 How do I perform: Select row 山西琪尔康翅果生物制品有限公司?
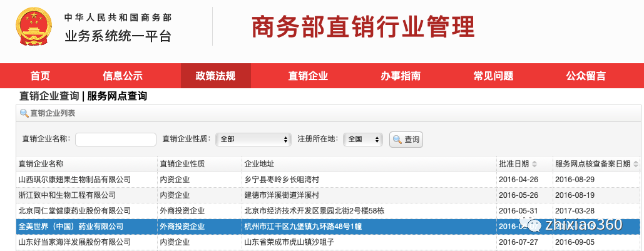click(328, 180)
